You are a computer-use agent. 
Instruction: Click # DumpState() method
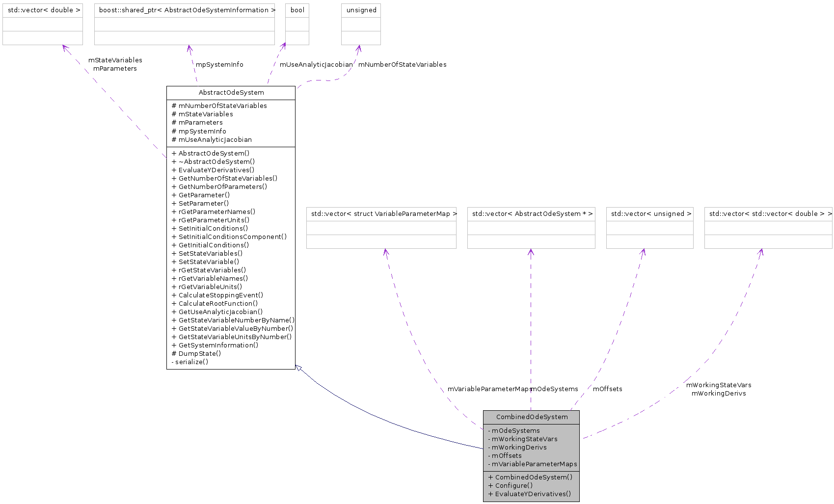(196, 354)
